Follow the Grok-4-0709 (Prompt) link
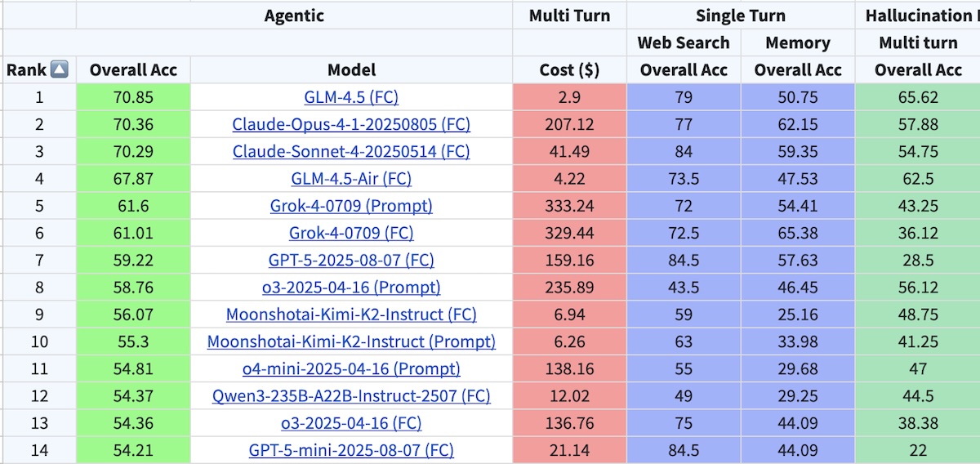This screenshot has height=464, width=980. pyautogui.click(x=351, y=206)
